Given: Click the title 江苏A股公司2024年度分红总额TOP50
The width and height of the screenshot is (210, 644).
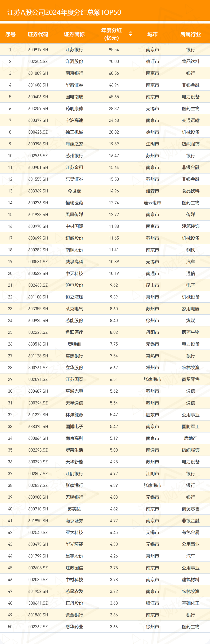Looking at the screenshot, I should pyautogui.click(x=64, y=12).
